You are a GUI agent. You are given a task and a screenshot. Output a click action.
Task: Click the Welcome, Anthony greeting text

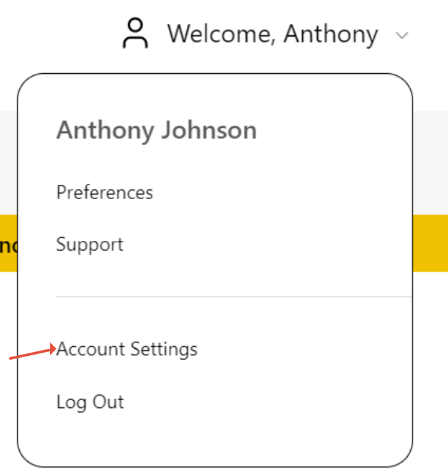pyautogui.click(x=272, y=34)
